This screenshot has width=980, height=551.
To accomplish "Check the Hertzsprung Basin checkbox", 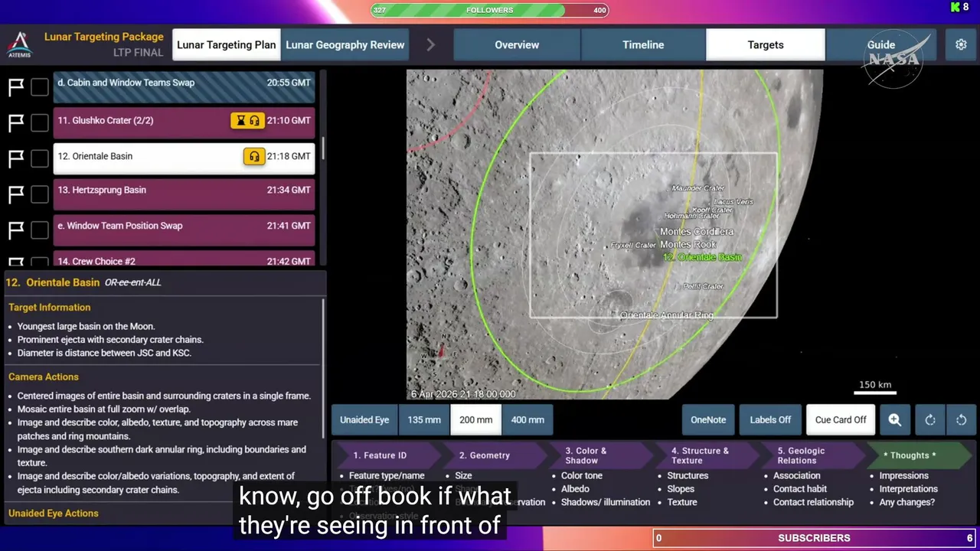I will tap(40, 194).
